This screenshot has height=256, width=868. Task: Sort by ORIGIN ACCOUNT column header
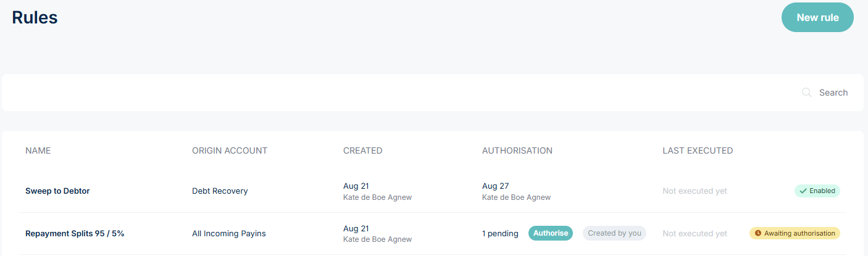(230, 151)
